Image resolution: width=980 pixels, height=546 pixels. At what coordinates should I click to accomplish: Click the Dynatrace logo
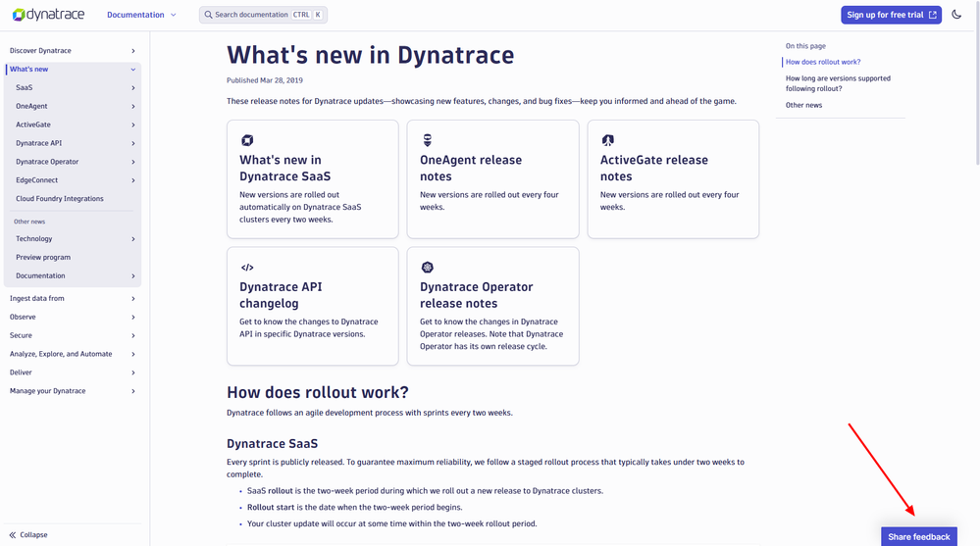click(x=48, y=15)
